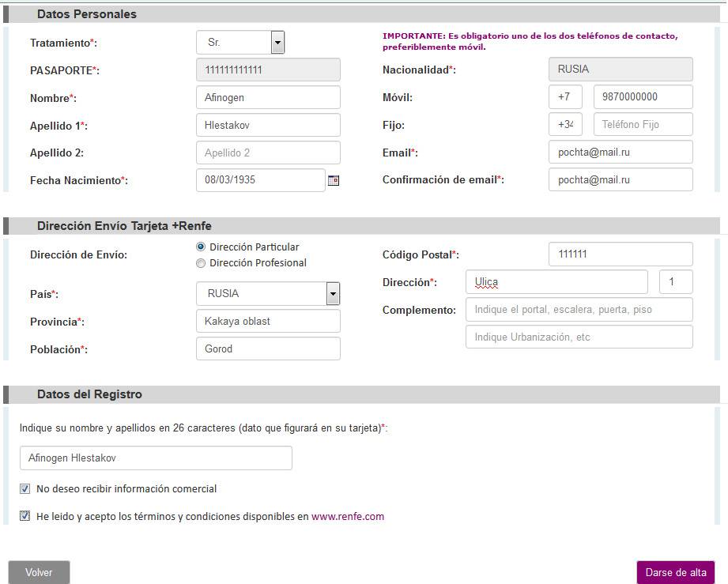Select the Móvil country code field
The width and height of the screenshot is (728, 584).
pyautogui.click(x=565, y=97)
